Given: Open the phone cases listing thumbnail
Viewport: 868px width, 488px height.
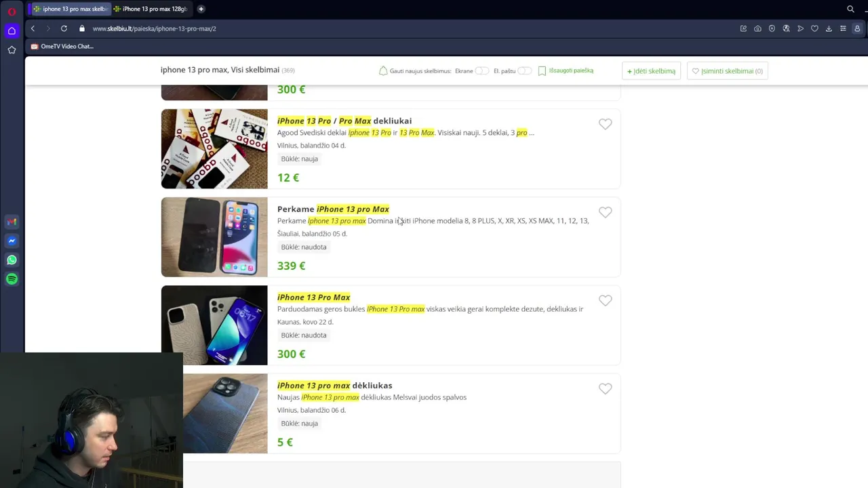Looking at the screenshot, I should coord(214,148).
